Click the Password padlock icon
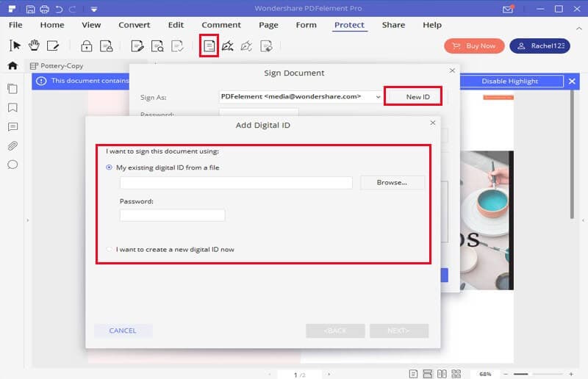 pyautogui.click(x=86, y=46)
